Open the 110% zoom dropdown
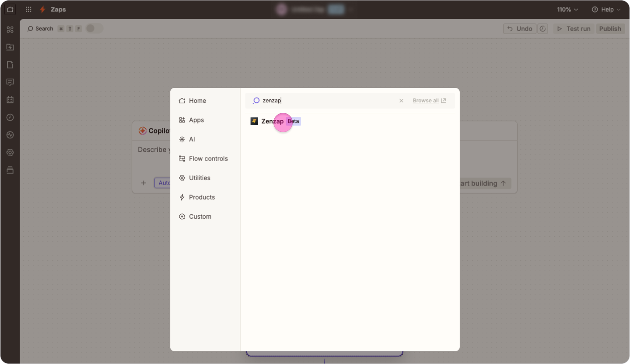The width and height of the screenshot is (630, 364). (x=567, y=9)
